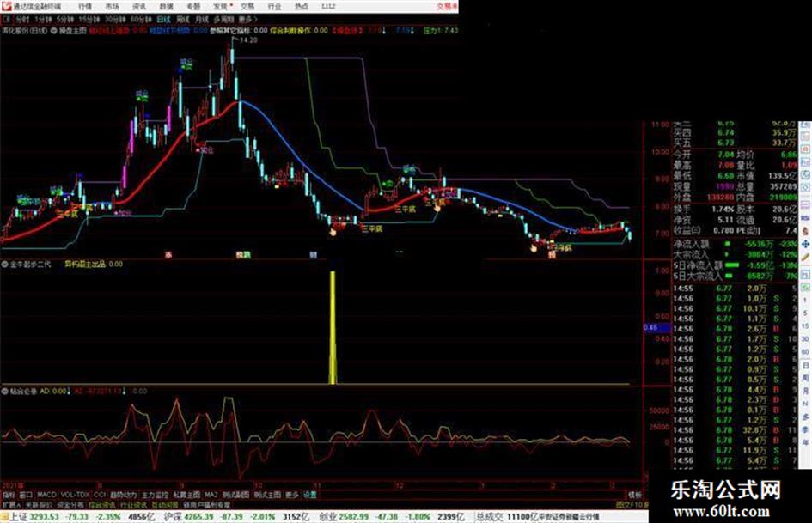The width and height of the screenshot is (812, 523).
Task: Open the 数据 menu
Action: tap(166, 7)
